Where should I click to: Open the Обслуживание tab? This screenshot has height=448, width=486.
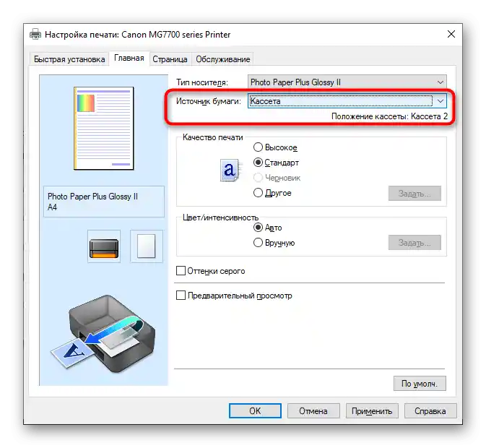223,59
